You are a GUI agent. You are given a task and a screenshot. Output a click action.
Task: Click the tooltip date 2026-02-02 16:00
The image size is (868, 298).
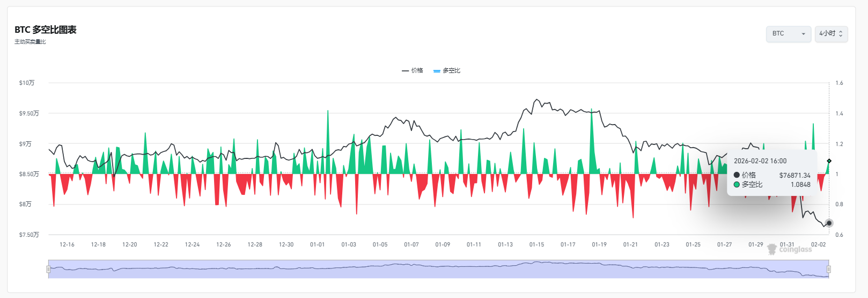pos(760,161)
